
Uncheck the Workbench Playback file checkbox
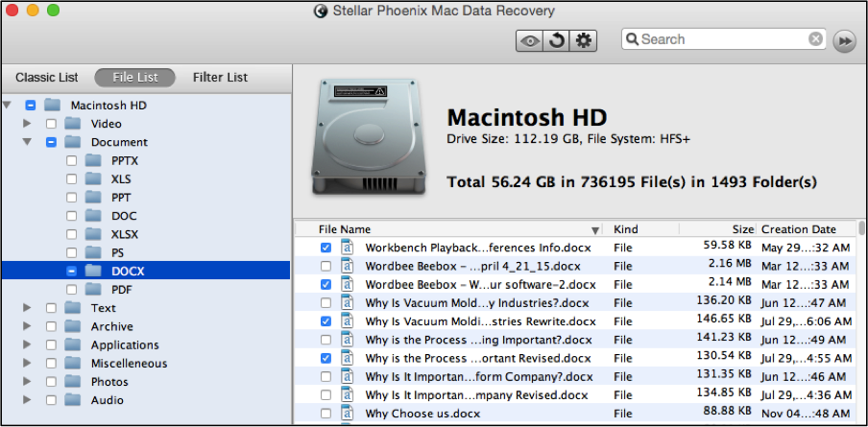click(x=326, y=248)
